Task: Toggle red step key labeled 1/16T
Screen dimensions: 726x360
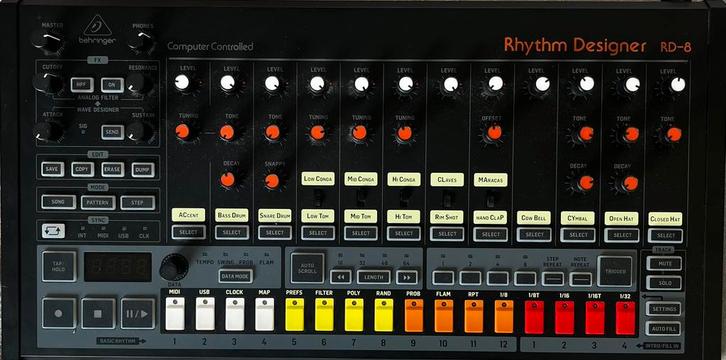Action: coord(595,317)
